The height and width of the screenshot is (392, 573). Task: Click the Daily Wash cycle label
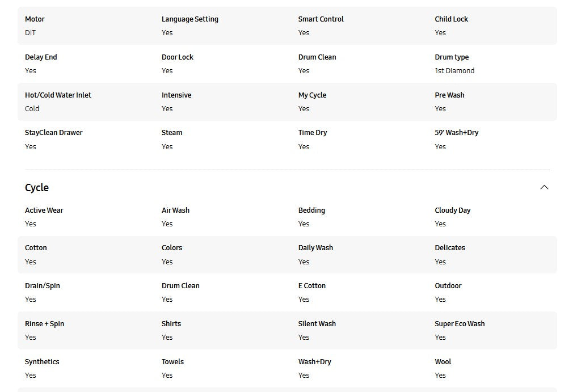315,248
